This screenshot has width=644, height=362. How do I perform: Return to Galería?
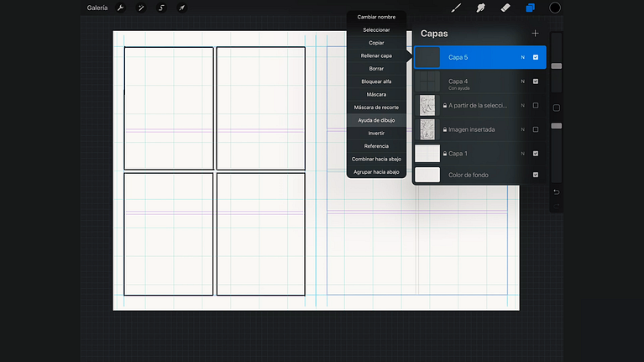click(97, 8)
